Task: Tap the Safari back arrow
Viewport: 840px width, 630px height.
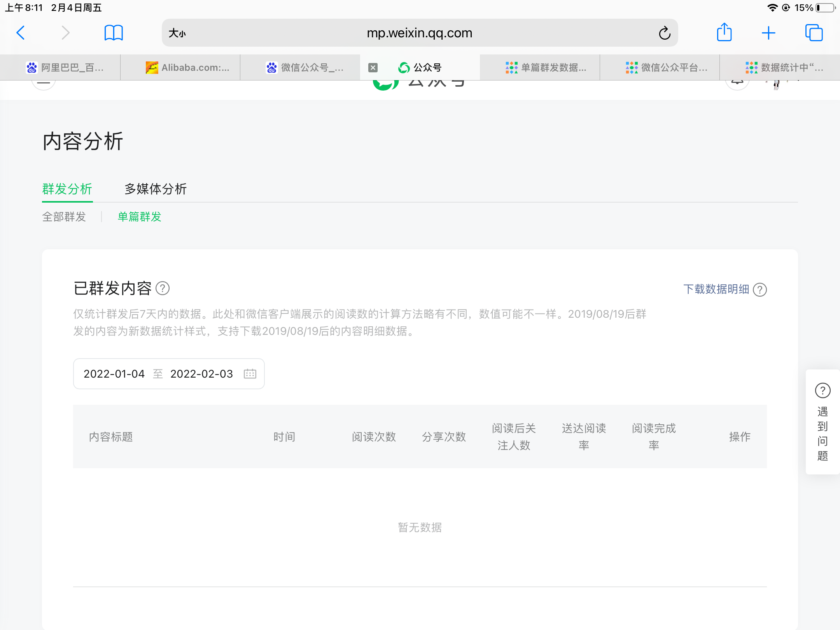Action: tap(21, 33)
